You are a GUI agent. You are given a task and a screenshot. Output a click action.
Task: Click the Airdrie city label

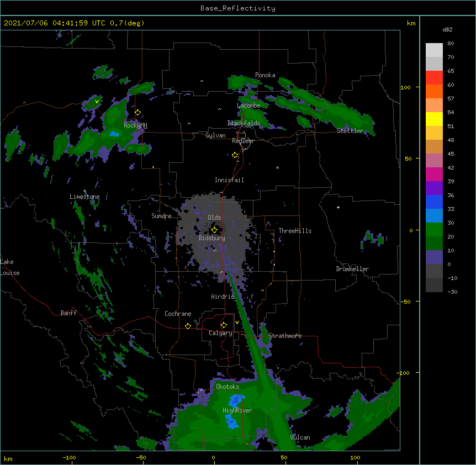(223, 297)
